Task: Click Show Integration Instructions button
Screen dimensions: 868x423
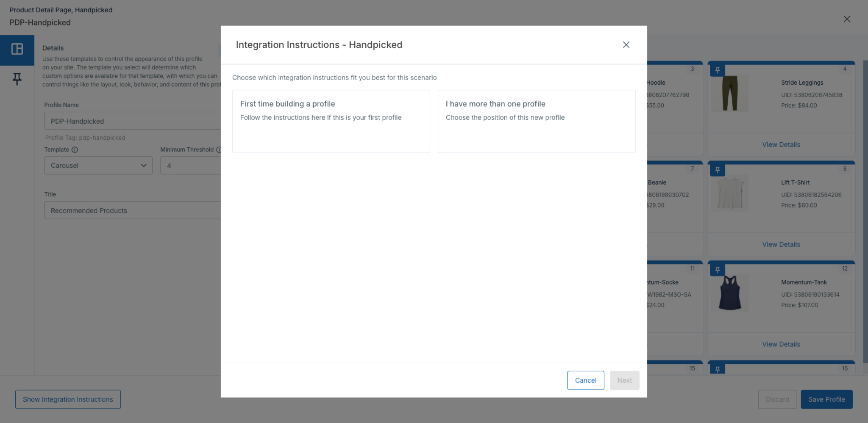Action: (68, 399)
